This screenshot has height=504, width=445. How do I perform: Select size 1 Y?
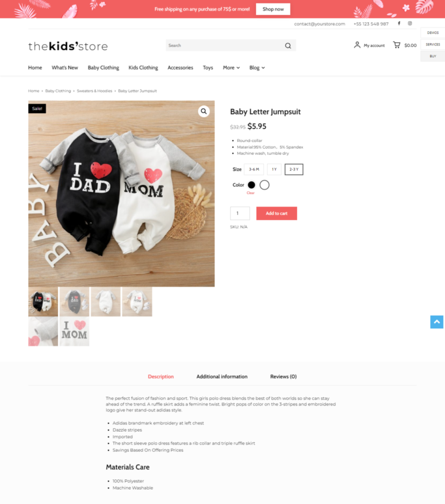click(274, 169)
